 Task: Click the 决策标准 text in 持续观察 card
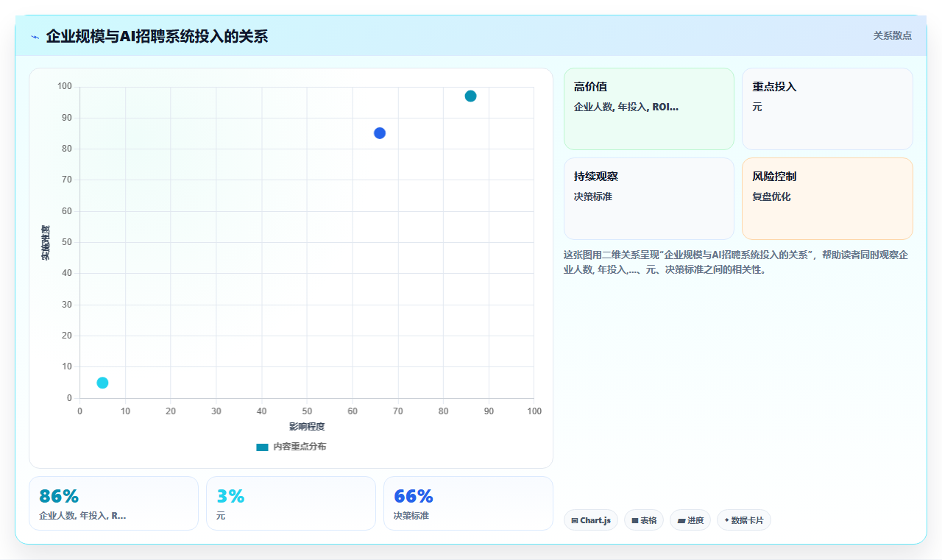pyautogui.click(x=593, y=196)
